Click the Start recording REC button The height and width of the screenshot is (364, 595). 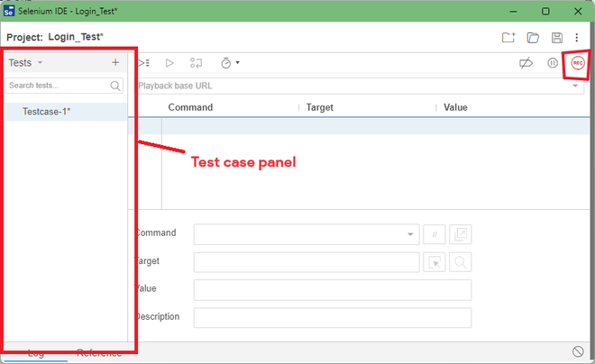[578, 63]
